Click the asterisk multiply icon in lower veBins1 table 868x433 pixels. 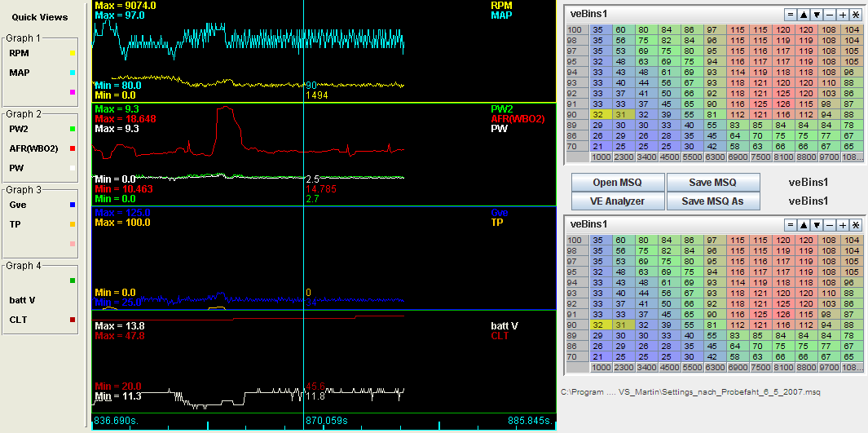855,225
